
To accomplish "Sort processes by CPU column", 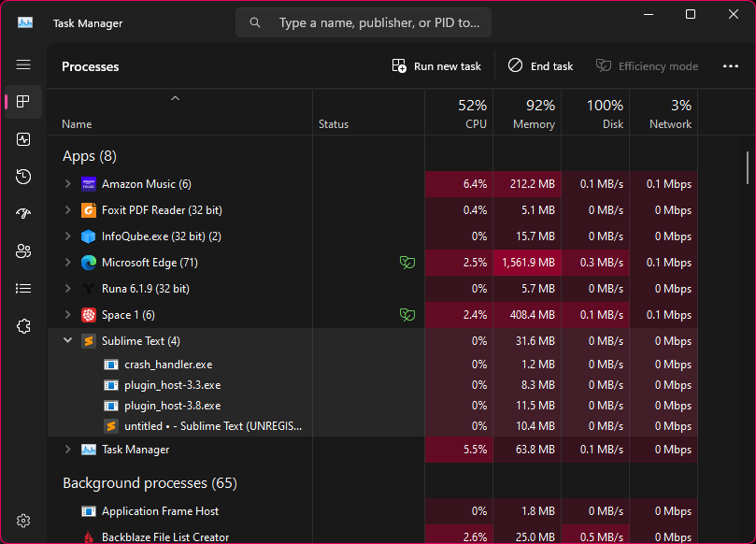I will (459, 112).
